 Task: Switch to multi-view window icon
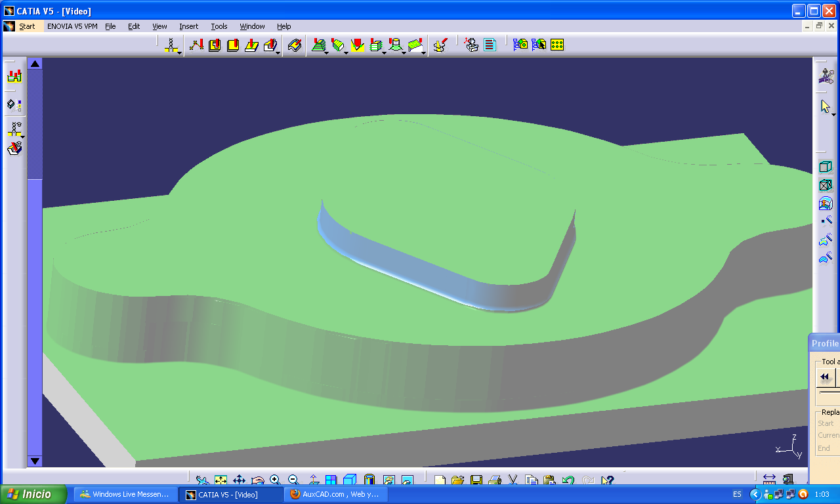(331, 480)
